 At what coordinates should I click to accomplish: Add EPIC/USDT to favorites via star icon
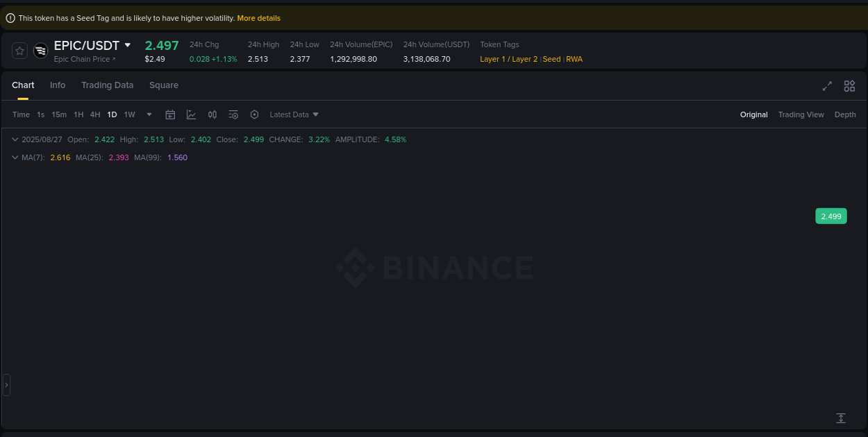tap(19, 50)
